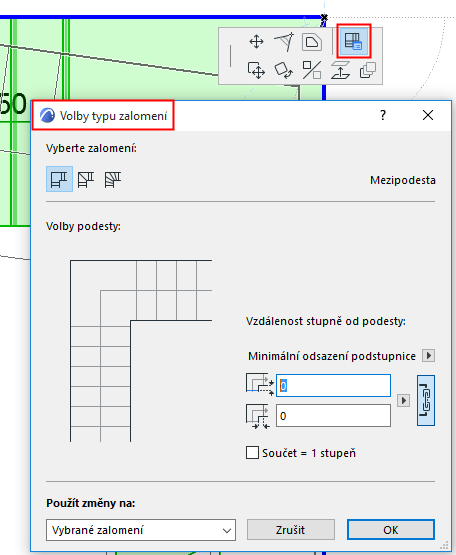Click the multiply copies tool in pet palette
Screen dimensions: 456x555
[368, 70]
